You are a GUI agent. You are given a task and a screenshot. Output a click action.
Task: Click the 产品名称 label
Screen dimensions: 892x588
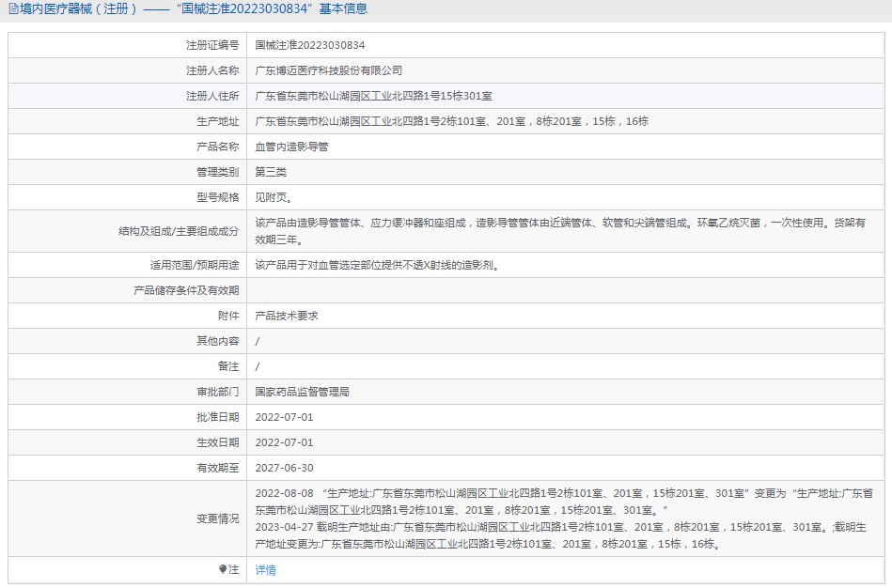click(218, 147)
